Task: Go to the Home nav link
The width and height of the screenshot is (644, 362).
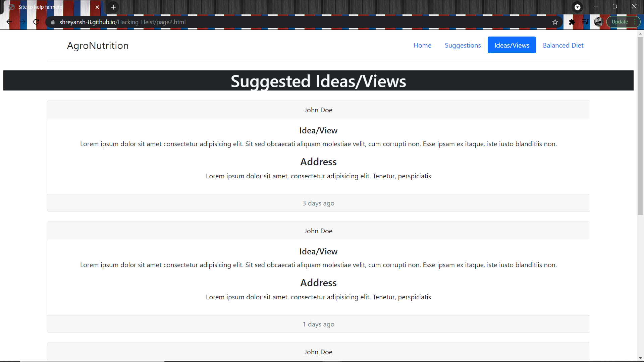Action: click(422, 45)
